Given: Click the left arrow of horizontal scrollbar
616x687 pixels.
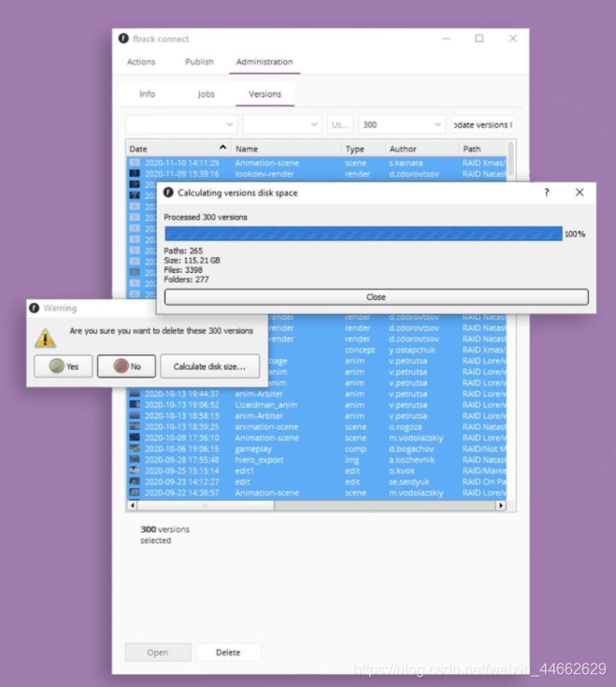Looking at the screenshot, I should [x=133, y=505].
